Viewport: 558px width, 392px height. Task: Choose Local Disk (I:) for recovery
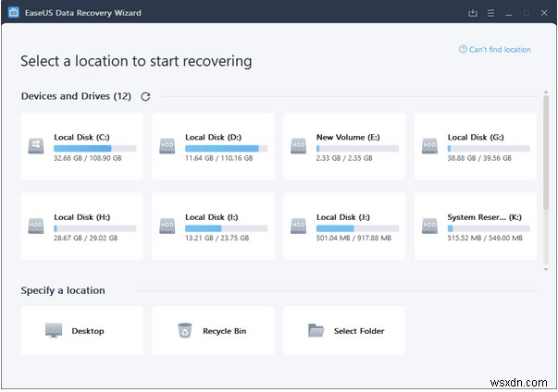(x=213, y=227)
